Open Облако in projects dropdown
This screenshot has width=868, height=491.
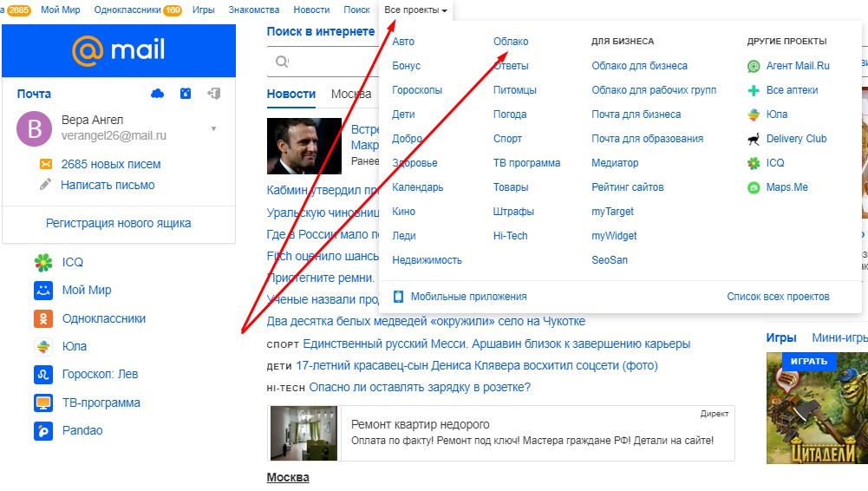pyautogui.click(x=511, y=42)
